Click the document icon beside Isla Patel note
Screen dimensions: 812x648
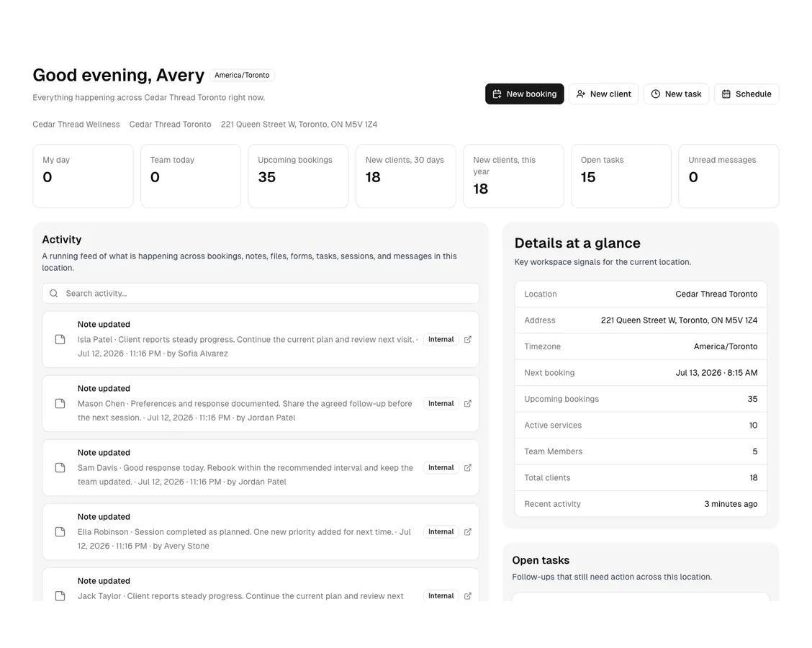pyautogui.click(x=60, y=339)
